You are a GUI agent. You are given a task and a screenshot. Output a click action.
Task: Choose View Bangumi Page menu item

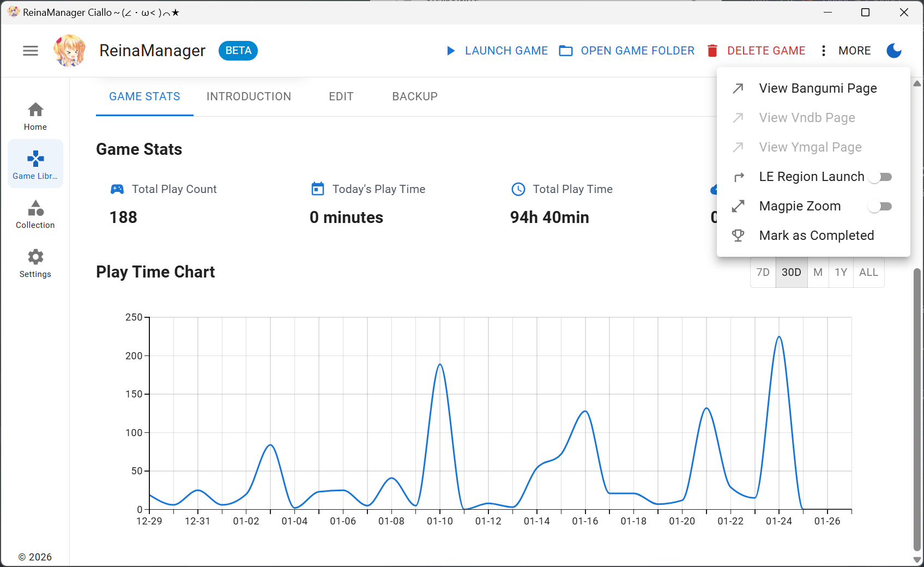813,88
